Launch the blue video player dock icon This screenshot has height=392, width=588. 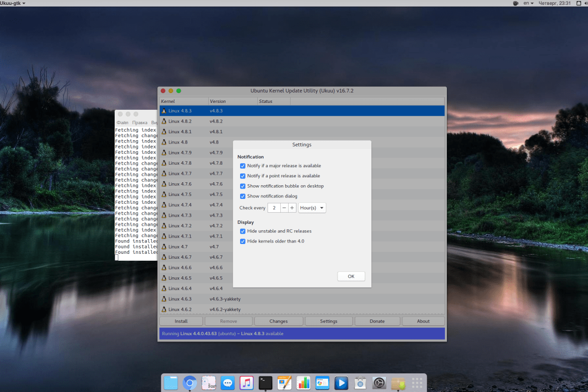point(341,383)
